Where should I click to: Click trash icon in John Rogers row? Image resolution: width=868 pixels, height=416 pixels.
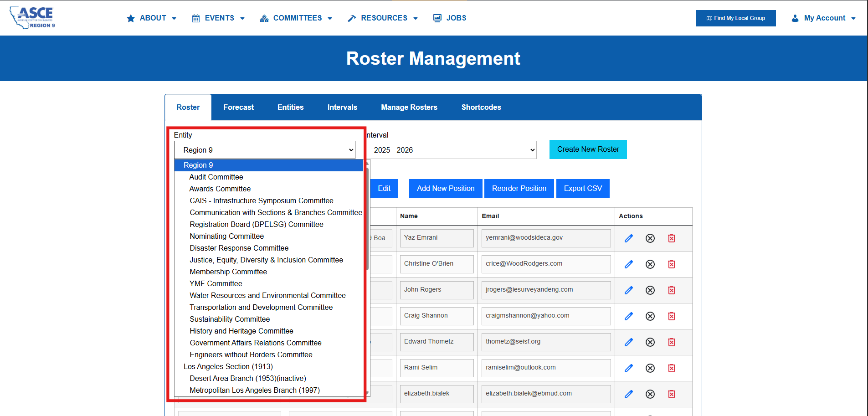coord(672,290)
